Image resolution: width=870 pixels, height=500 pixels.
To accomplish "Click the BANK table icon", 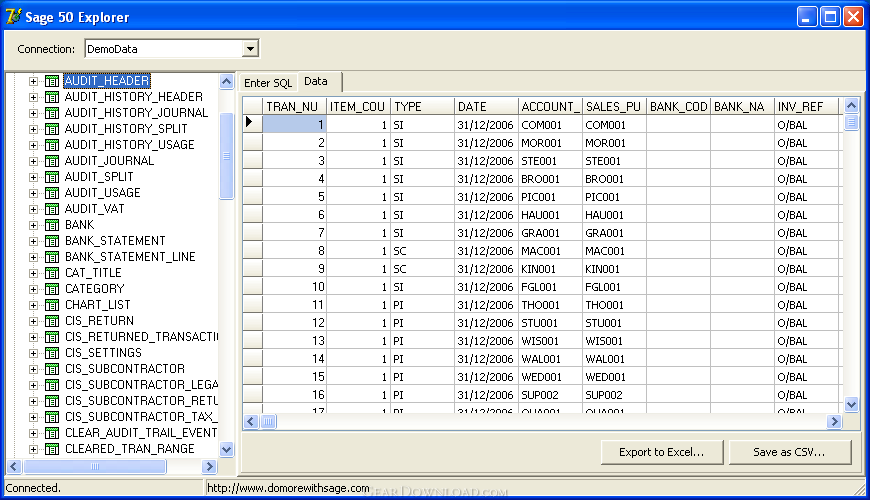I will tap(52, 225).
